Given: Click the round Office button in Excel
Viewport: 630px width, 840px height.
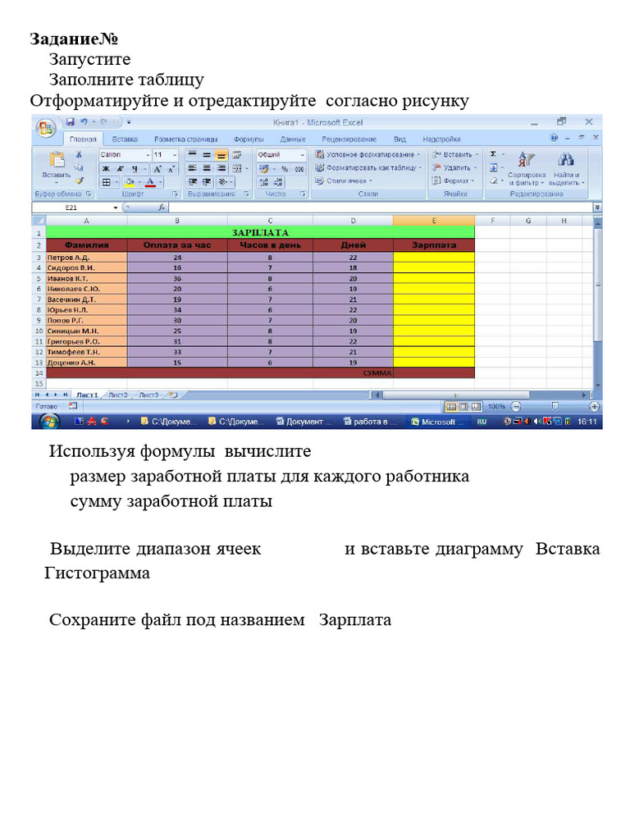Looking at the screenshot, I should click(46, 128).
